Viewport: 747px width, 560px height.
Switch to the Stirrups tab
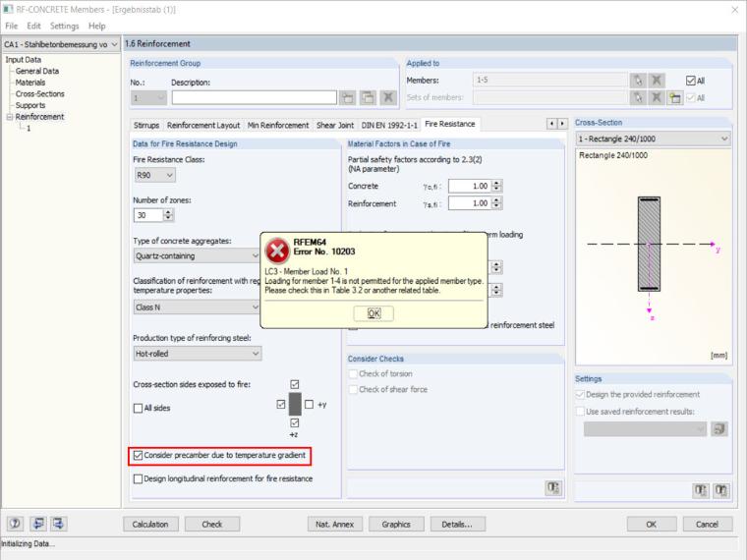tap(146, 125)
